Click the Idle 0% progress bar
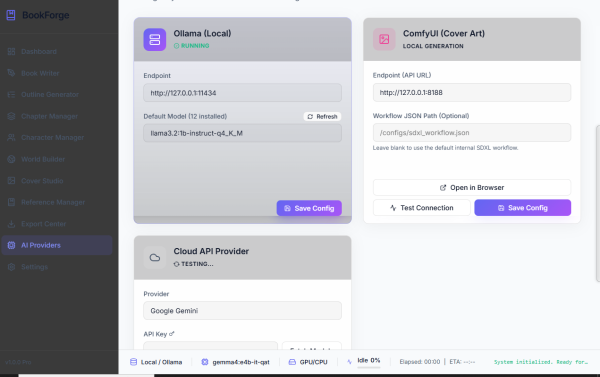This screenshot has height=377, width=600. [x=369, y=367]
